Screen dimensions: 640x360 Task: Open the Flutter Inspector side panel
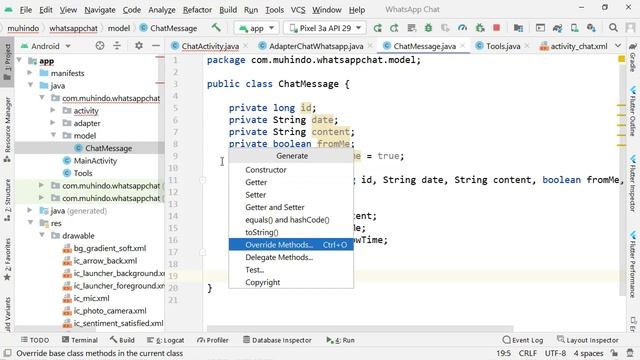click(x=633, y=183)
